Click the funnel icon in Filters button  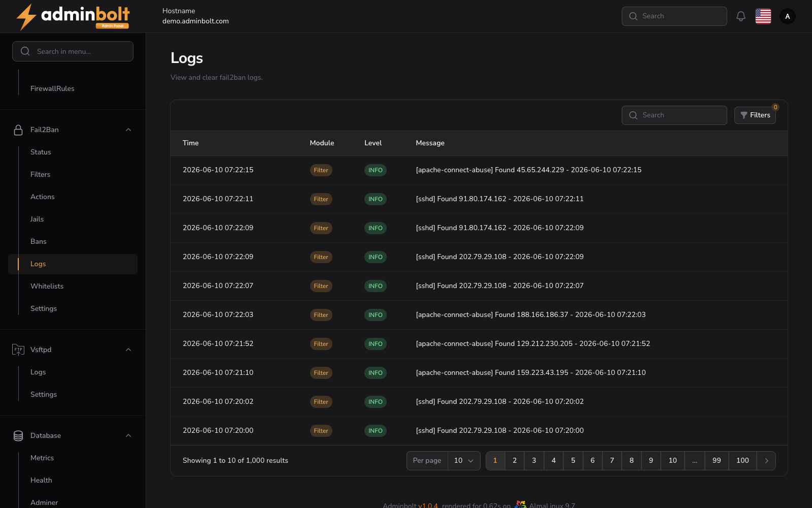click(x=744, y=115)
